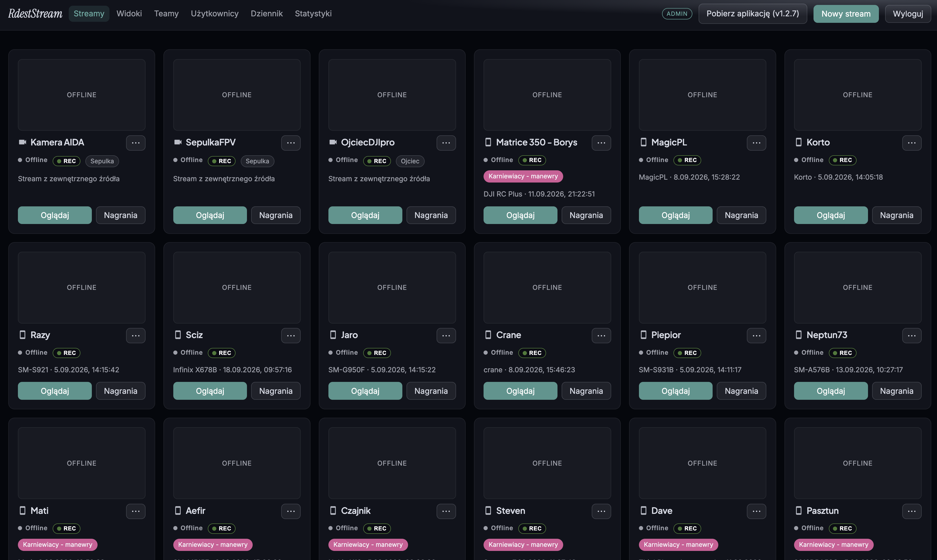Click the camera icon beside Kamera AIDA

click(x=22, y=142)
